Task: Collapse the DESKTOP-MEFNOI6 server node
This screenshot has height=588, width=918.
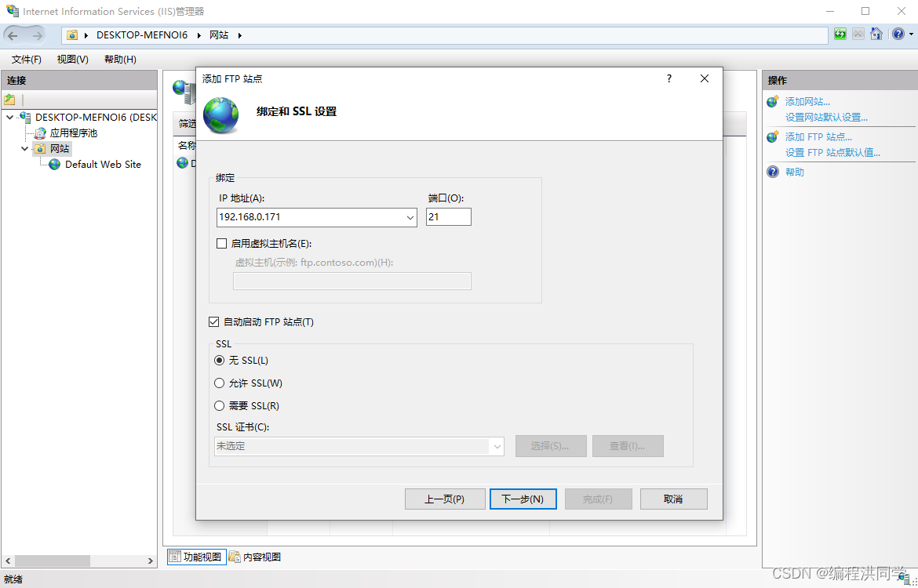Action: (9, 118)
